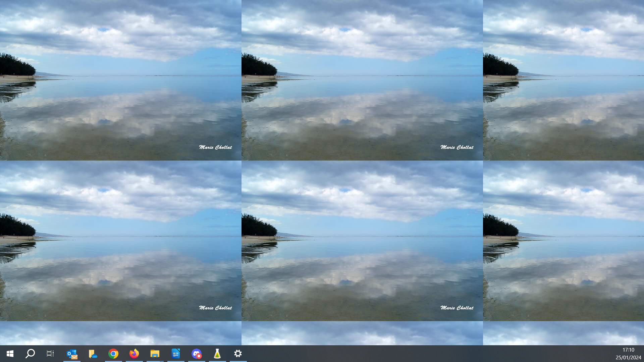Switch to the Firefox browser
This screenshot has height=362, width=644.
coord(134,354)
